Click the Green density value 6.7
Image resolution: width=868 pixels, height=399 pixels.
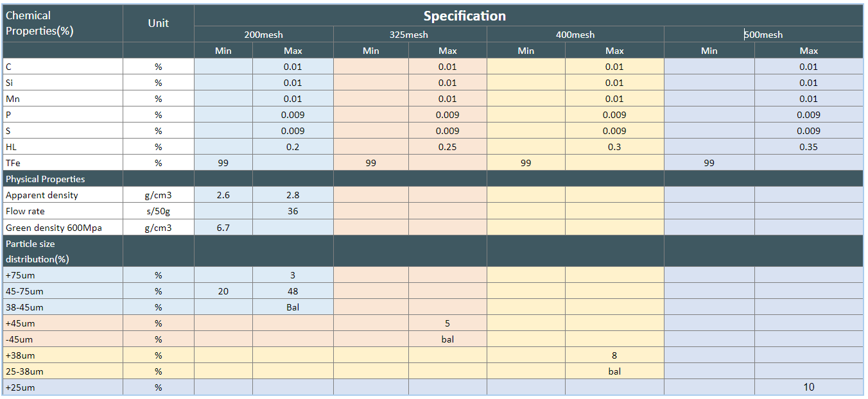click(x=223, y=227)
